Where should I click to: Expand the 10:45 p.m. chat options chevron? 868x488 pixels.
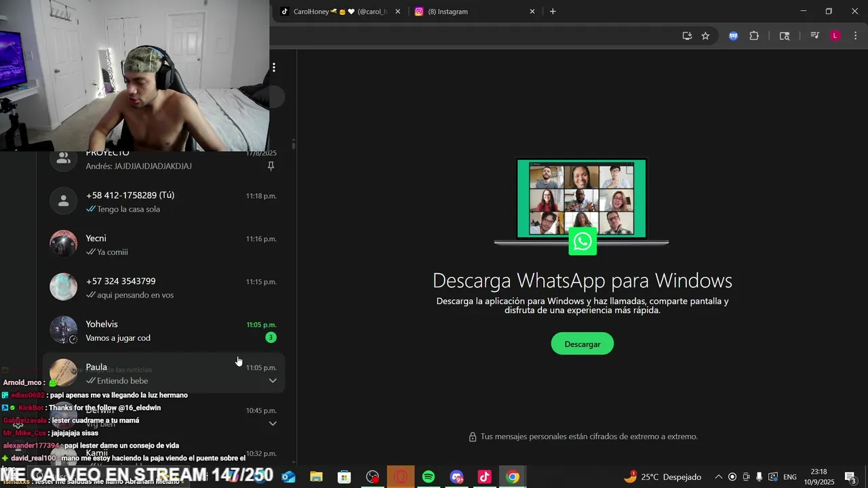coord(273,424)
